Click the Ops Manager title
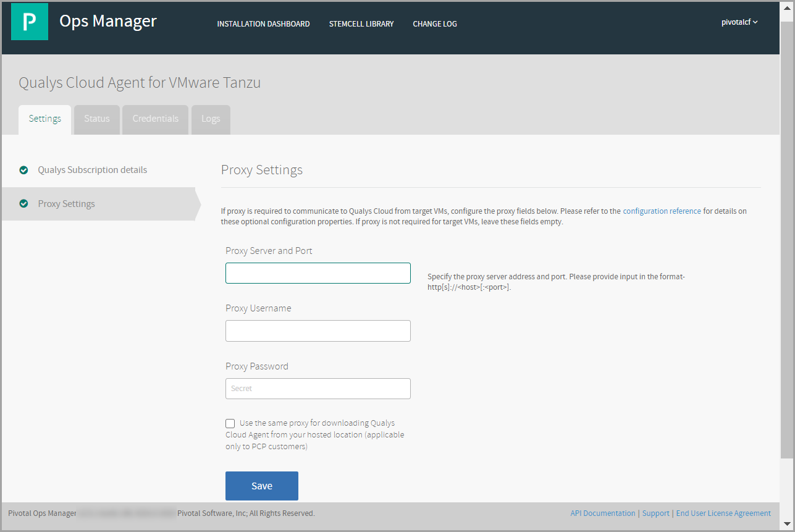 (x=108, y=21)
